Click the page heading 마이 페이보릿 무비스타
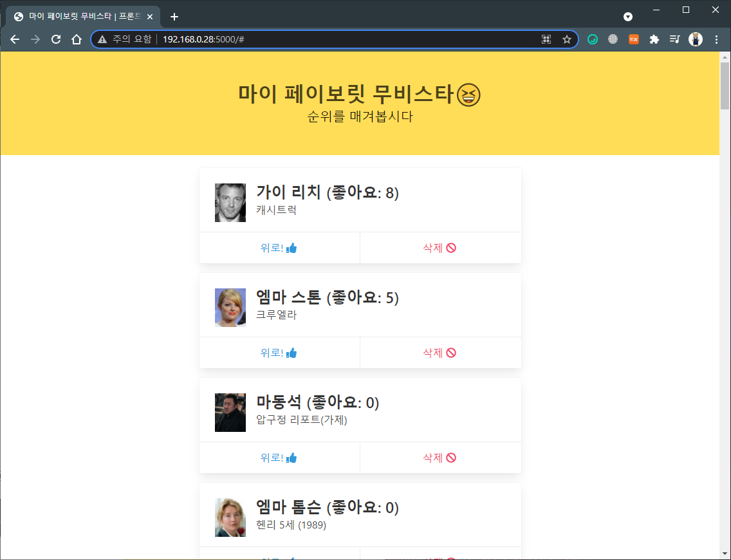This screenshot has width=731, height=560. 346,94
